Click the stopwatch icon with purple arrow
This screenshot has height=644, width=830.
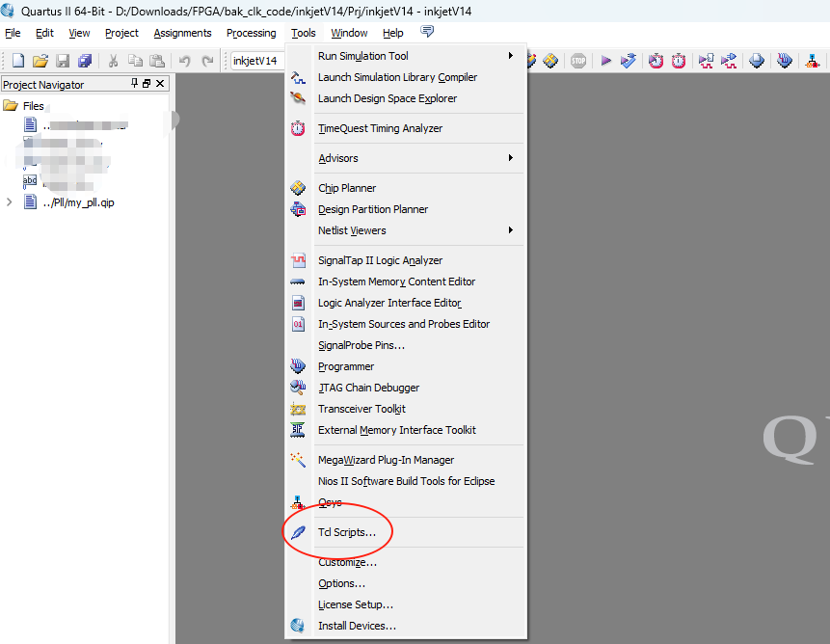point(656,61)
